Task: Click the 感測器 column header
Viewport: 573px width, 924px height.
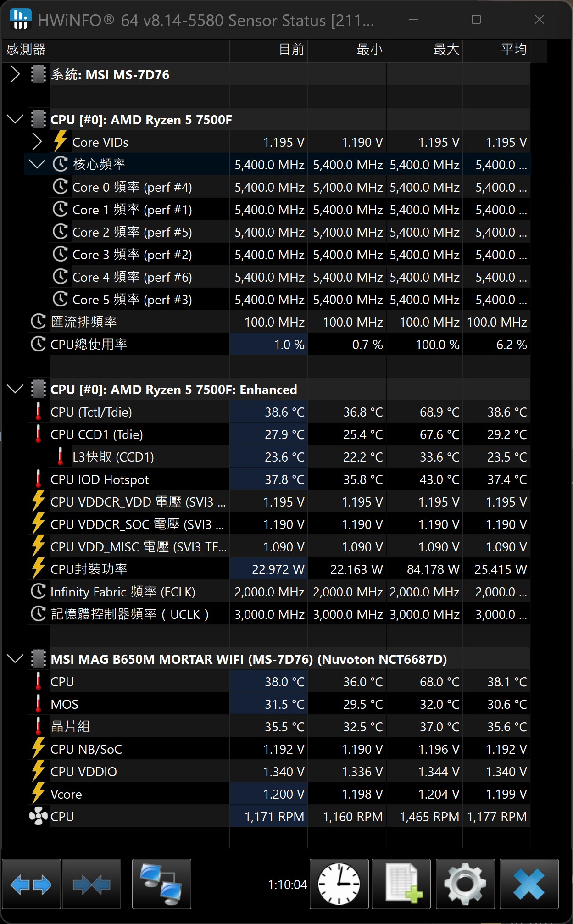Action: [x=115, y=50]
